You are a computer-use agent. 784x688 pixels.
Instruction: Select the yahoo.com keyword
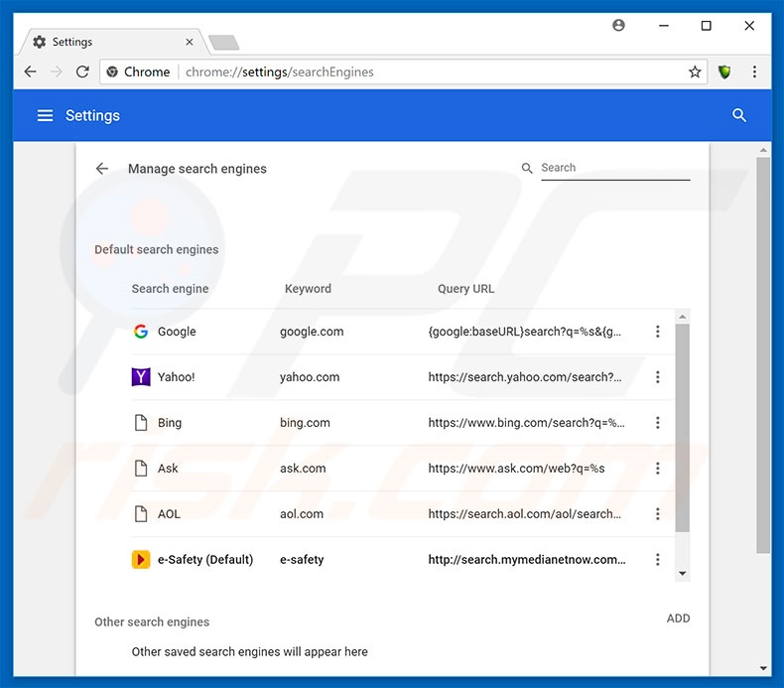point(310,377)
